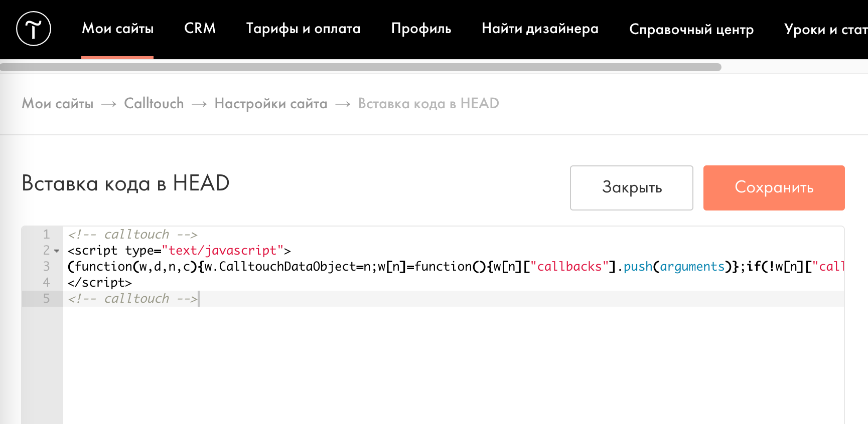Screen dimensions: 868x424
Task: Click the horizontal scrollbar under the navigation
Action: [x=360, y=67]
